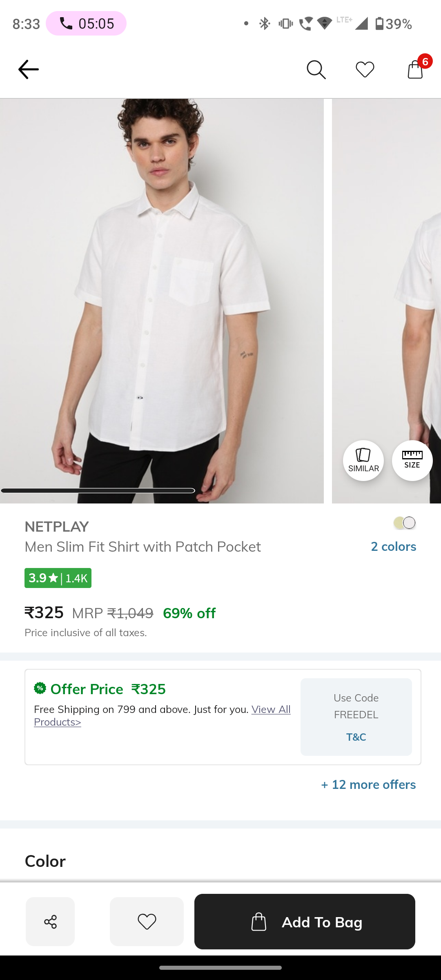This screenshot has height=980, width=441.
Task: Select the color swatch circles
Action: click(405, 523)
